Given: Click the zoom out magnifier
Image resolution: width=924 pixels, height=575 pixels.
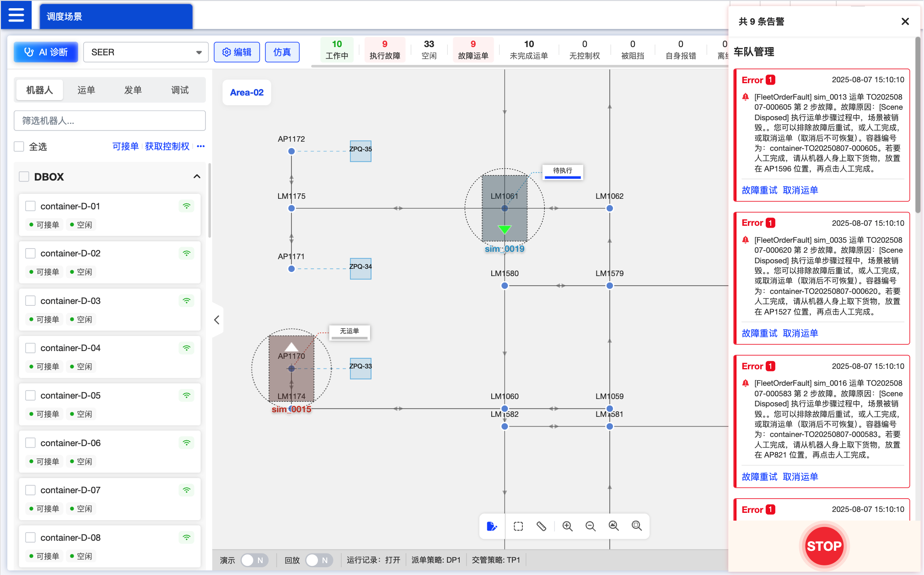Looking at the screenshot, I should (590, 526).
